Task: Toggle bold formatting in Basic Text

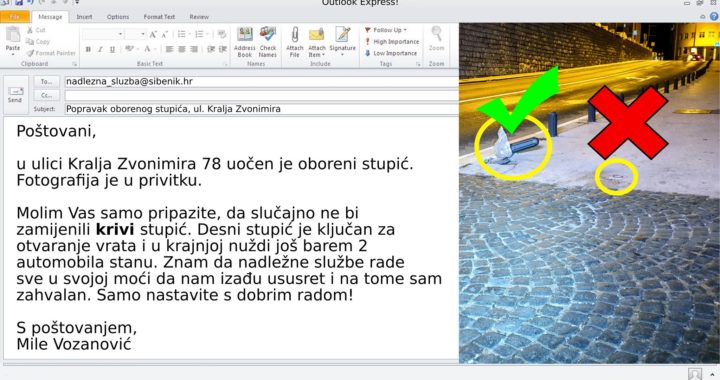Action: pyautogui.click(x=88, y=49)
